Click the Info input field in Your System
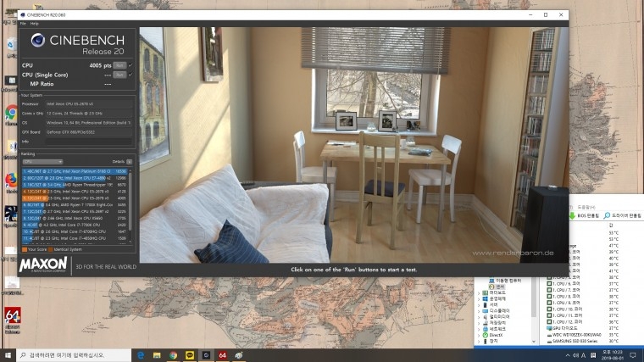The image size is (644, 362). (89, 142)
